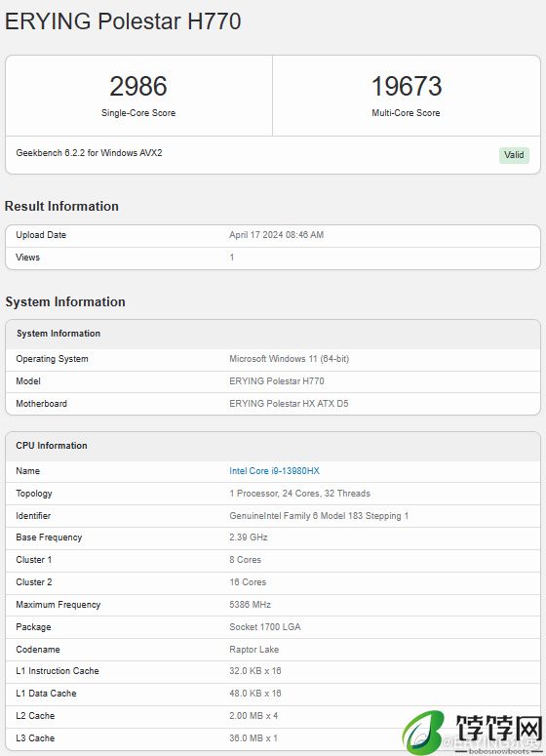Open the Intel Core i9-13980HX link
Viewport: 546px width, 756px height.
[x=274, y=471]
